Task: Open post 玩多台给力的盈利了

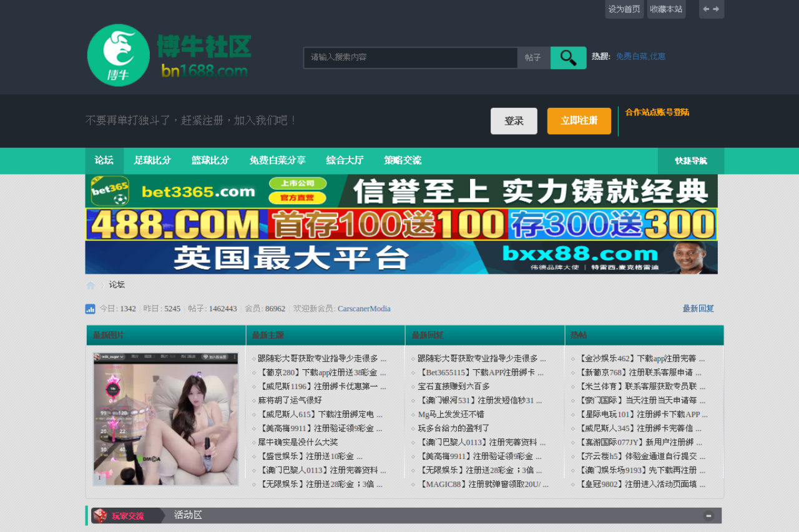Action: click(x=454, y=428)
